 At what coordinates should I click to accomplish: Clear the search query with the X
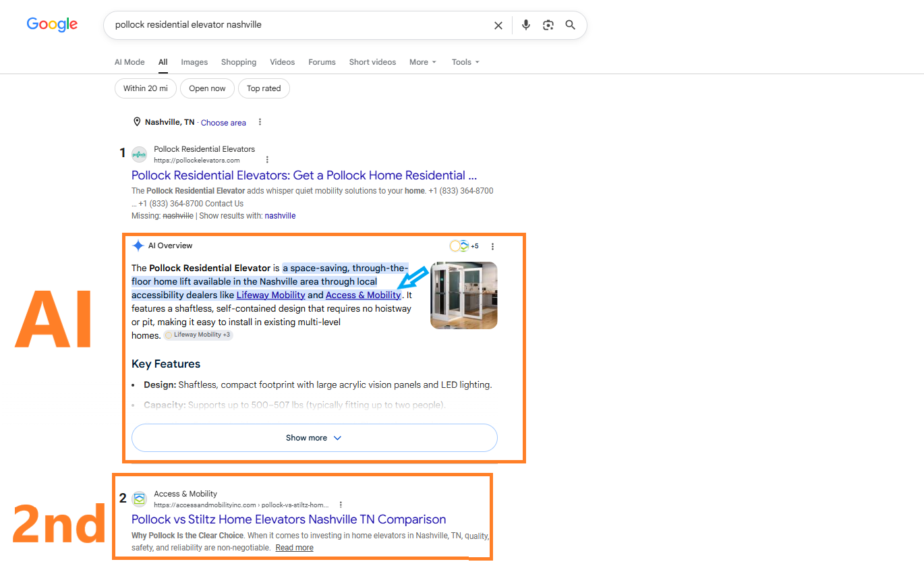pos(498,25)
